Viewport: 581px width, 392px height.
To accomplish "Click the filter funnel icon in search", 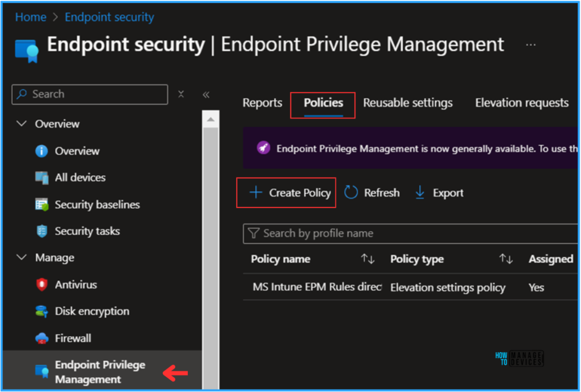I will point(254,233).
